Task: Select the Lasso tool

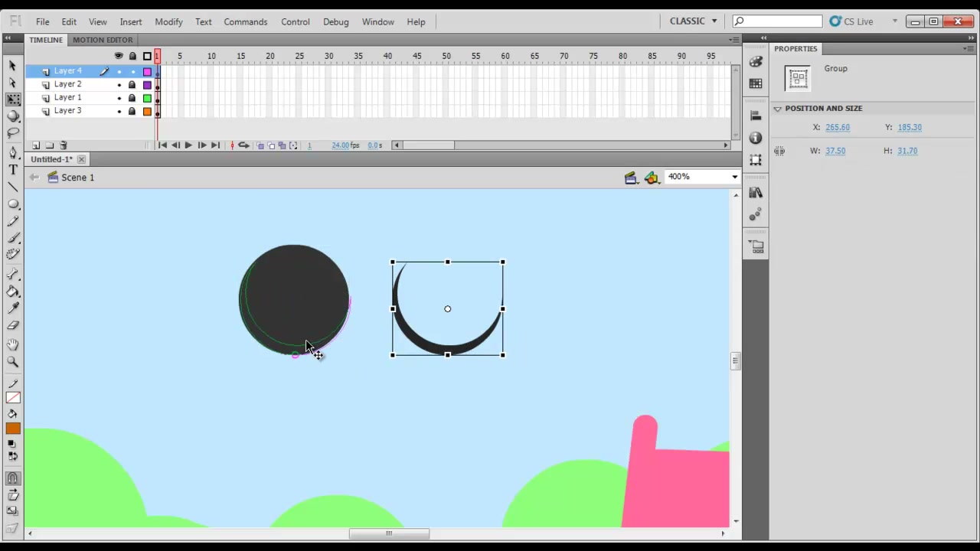Action: pyautogui.click(x=13, y=133)
